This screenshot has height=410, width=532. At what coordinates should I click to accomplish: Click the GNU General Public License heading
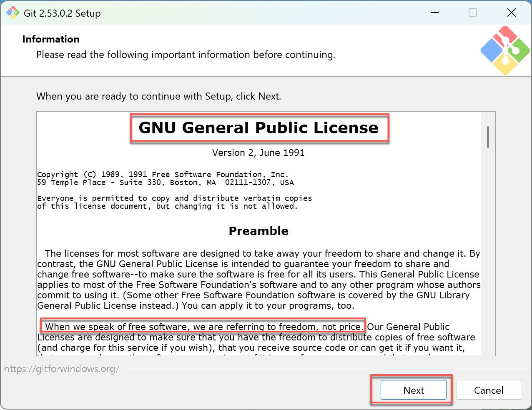point(258,128)
